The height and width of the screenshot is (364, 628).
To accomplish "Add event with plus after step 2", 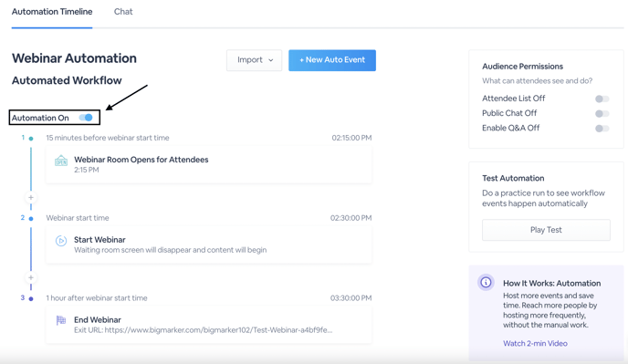I will [31, 277].
